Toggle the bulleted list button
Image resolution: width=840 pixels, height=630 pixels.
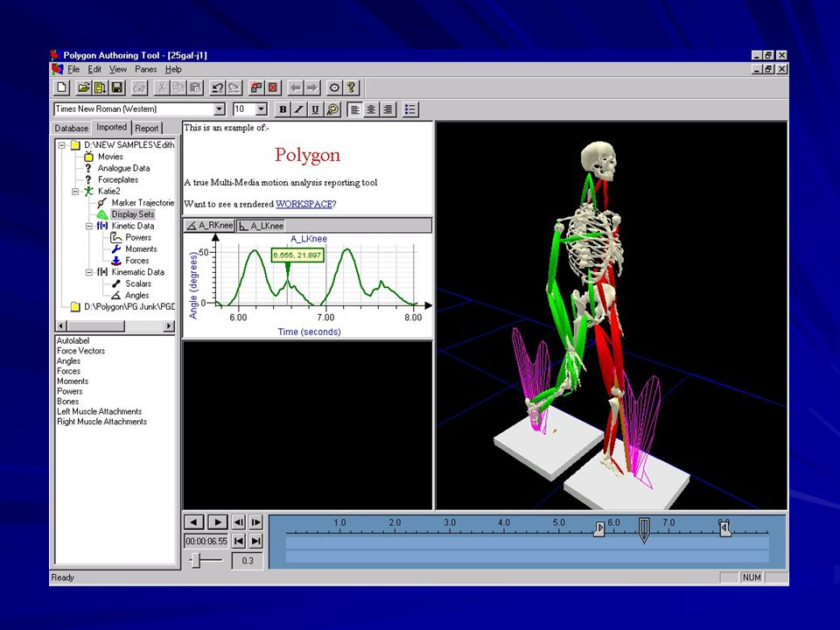(x=409, y=109)
